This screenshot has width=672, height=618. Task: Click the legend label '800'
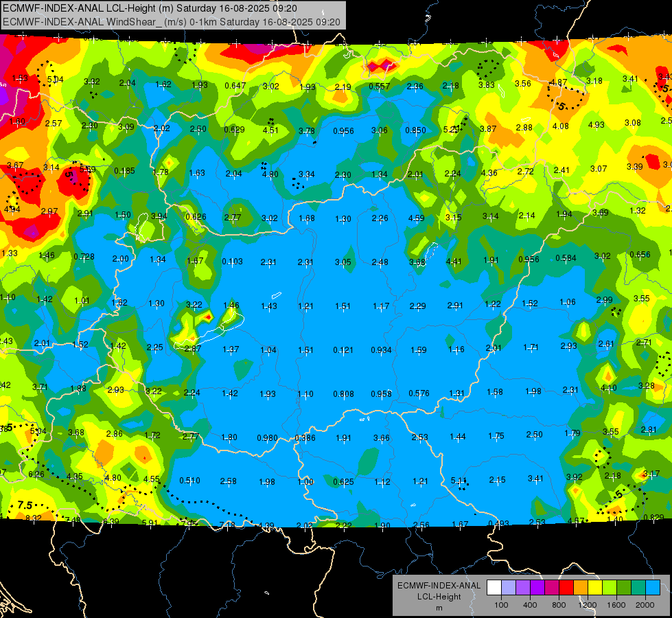click(559, 605)
